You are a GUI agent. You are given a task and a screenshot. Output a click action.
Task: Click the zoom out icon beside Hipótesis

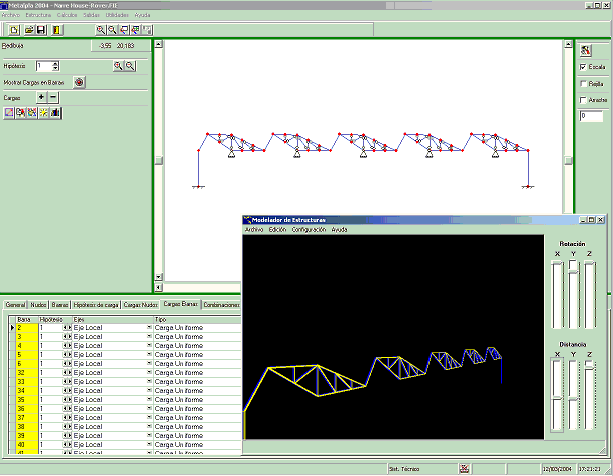(x=130, y=66)
